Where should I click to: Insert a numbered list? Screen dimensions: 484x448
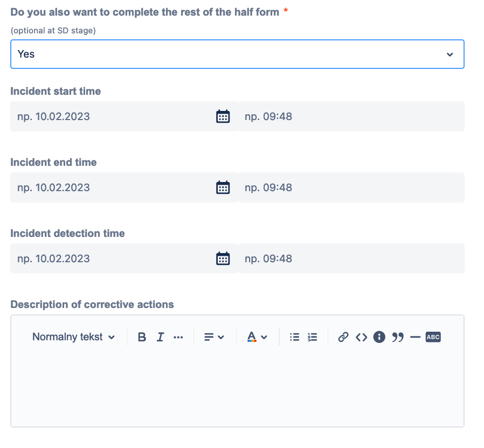313,337
